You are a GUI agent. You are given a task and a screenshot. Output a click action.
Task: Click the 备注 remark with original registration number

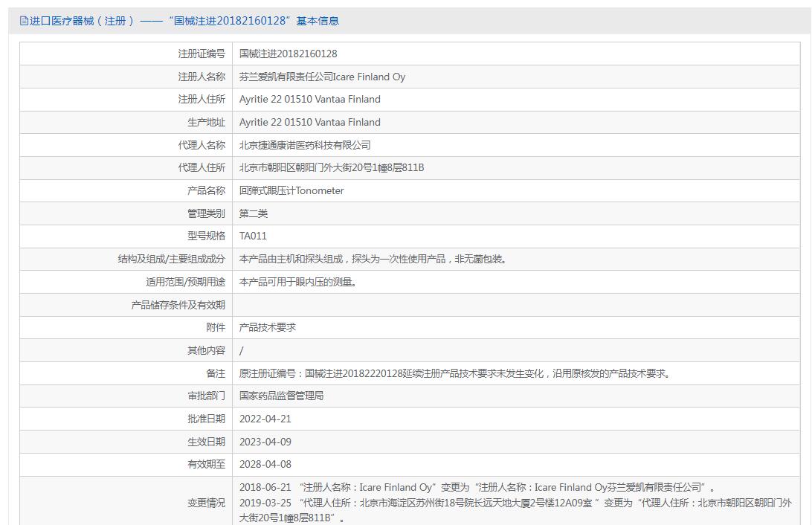[x=455, y=373]
